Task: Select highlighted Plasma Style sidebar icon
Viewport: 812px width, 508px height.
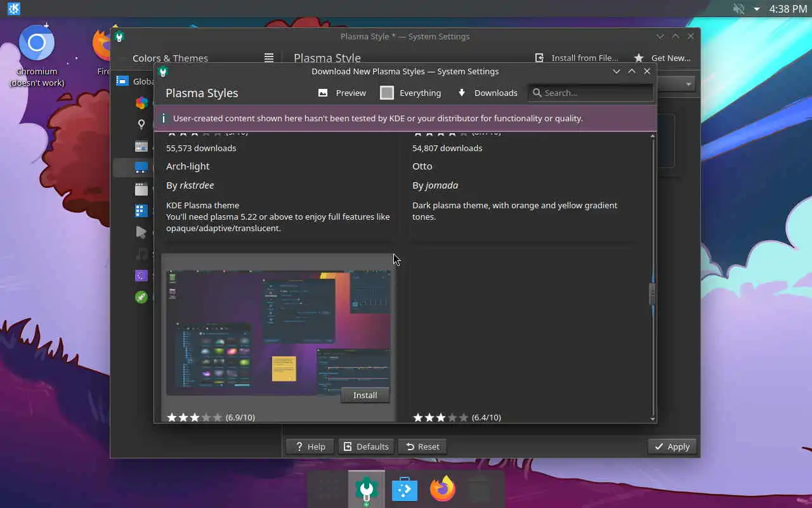Action: pos(141,168)
